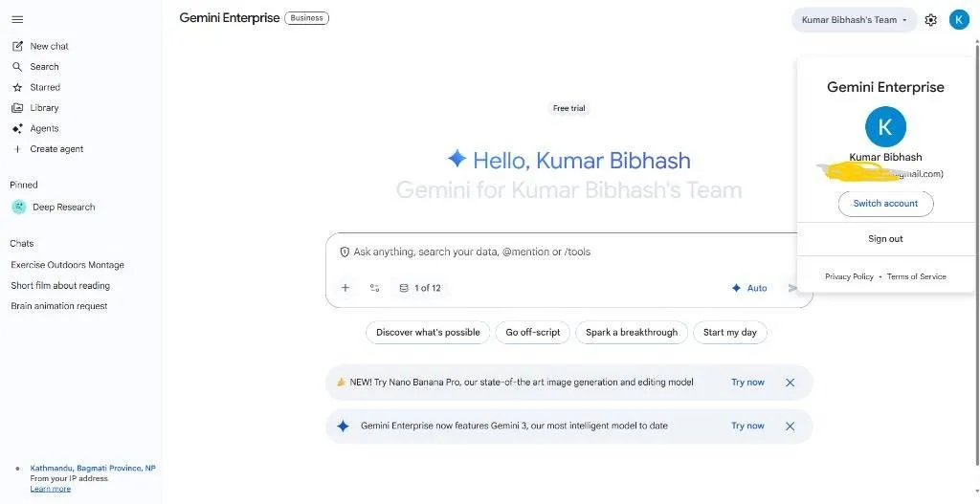Open the Privacy Policy link
This screenshot has width=980, height=504.
click(849, 276)
